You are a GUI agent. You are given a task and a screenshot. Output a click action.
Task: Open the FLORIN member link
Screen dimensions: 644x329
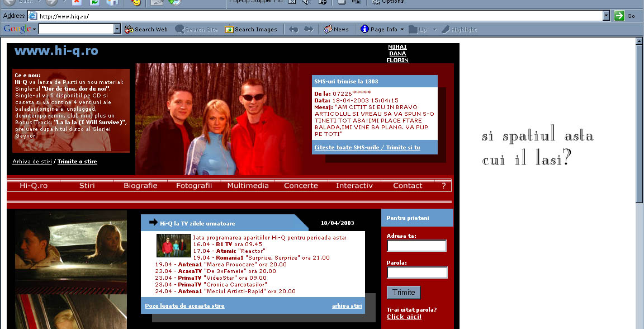tap(397, 60)
